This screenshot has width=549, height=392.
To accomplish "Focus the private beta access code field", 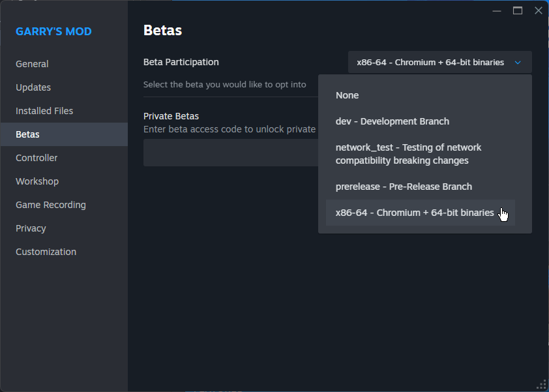I will click(x=231, y=153).
